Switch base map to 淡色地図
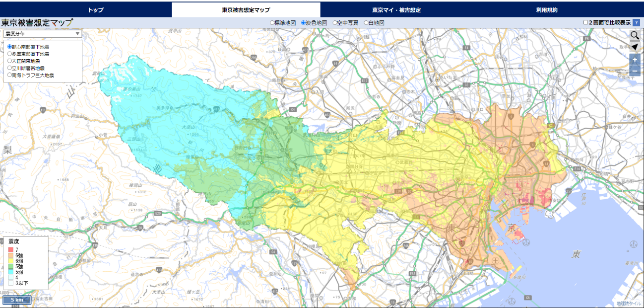644x308 pixels. [304, 23]
